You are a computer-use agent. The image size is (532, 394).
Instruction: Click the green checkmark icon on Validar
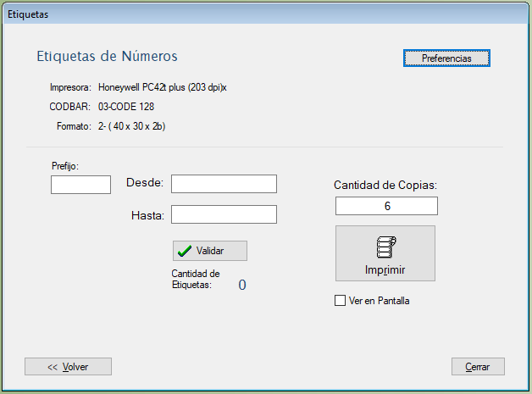[185, 251]
